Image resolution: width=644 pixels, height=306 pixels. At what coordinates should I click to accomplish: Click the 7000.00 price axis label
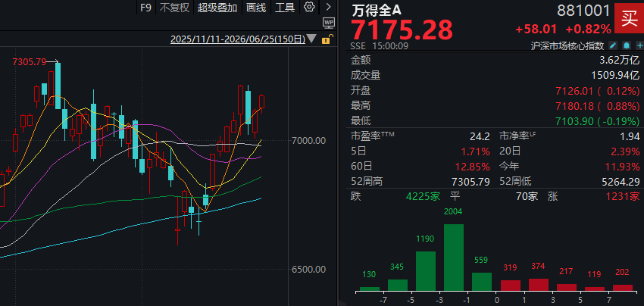(x=309, y=141)
